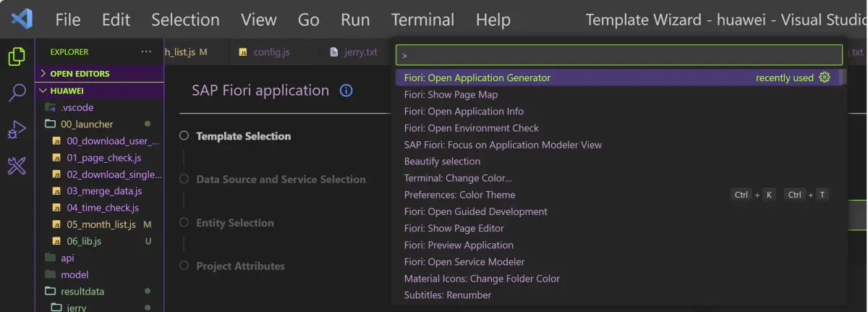Screen dimensions: 868x312
Task: Run Material Icons: Change Folder Color command
Action: (619, 278)
